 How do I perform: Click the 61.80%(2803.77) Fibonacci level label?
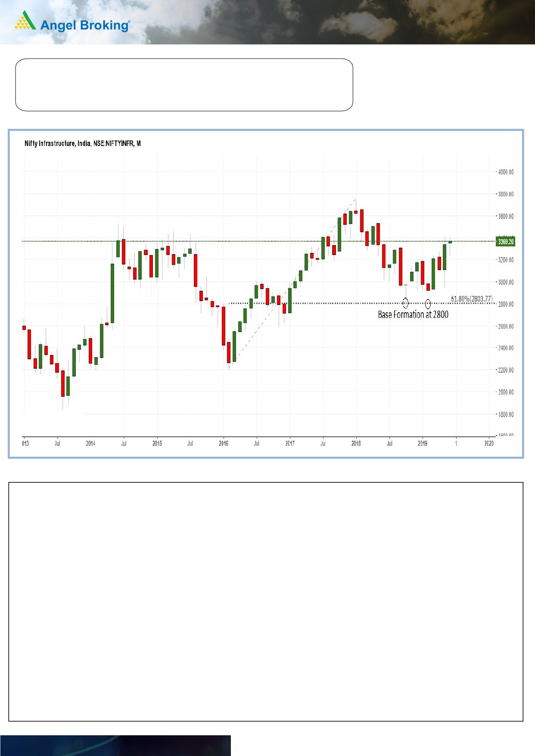[x=471, y=299]
